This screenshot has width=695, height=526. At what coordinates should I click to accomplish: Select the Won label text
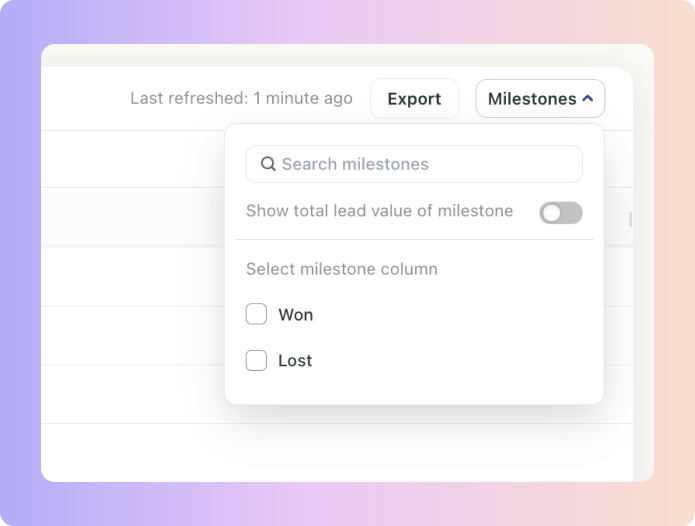point(296,315)
